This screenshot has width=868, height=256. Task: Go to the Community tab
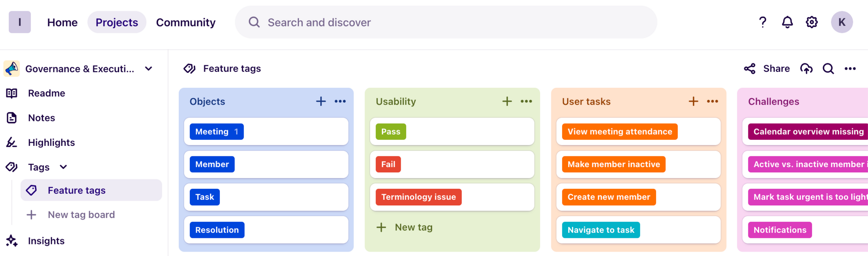tap(186, 22)
